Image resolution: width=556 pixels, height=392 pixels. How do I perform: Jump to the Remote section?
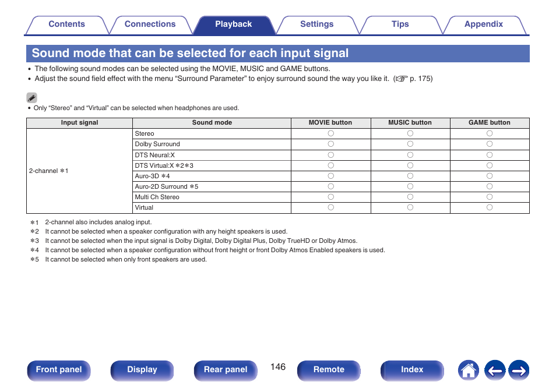click(329, 370)
